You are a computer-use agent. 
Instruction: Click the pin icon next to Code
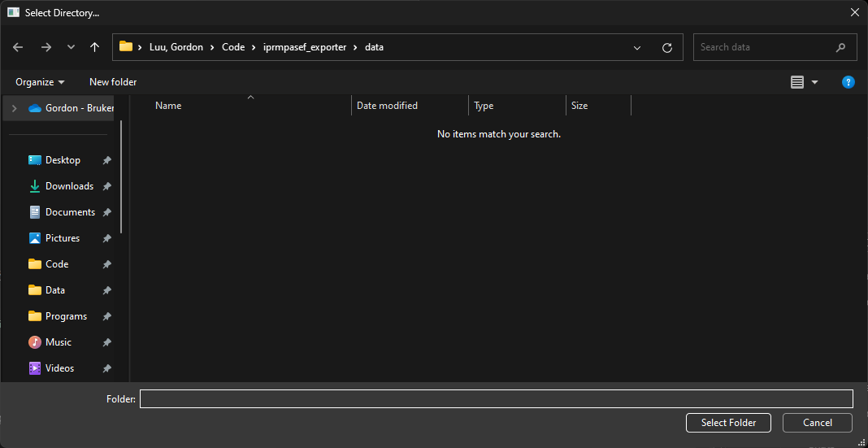pos(106,265)
